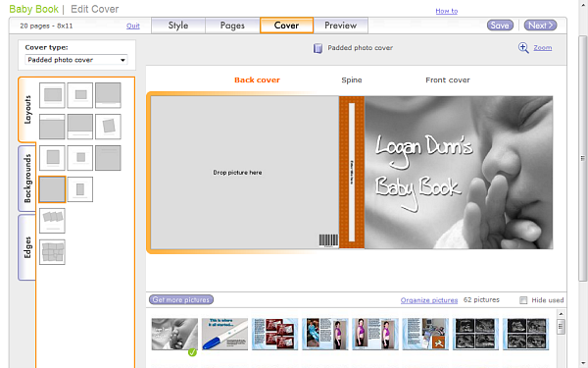Viewport: 588px width, 368px height.
Task: Select the Front cover label
Action: tap(448, 80)
